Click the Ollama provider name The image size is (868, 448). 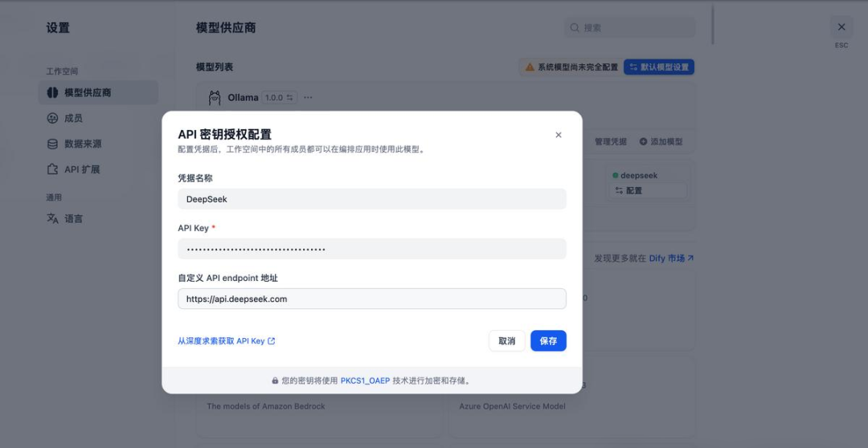click(243, 97)
